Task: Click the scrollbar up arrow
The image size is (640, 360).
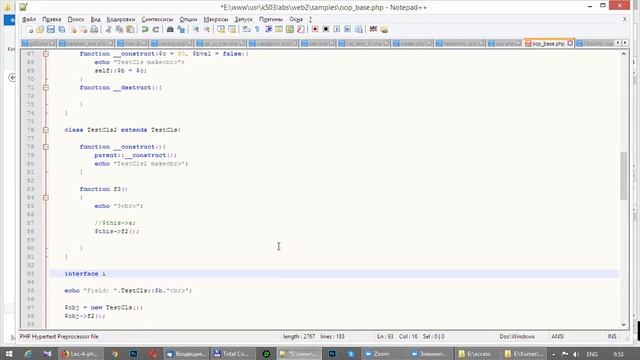Action: 624,54
